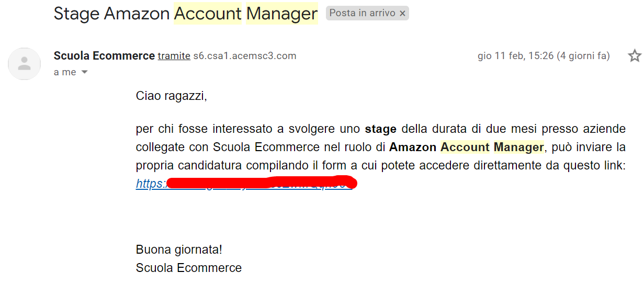This screenshot has width=644, height=284.
Task: Expand recipient details arrow next to 'a me'
Action: click(84, 72)
